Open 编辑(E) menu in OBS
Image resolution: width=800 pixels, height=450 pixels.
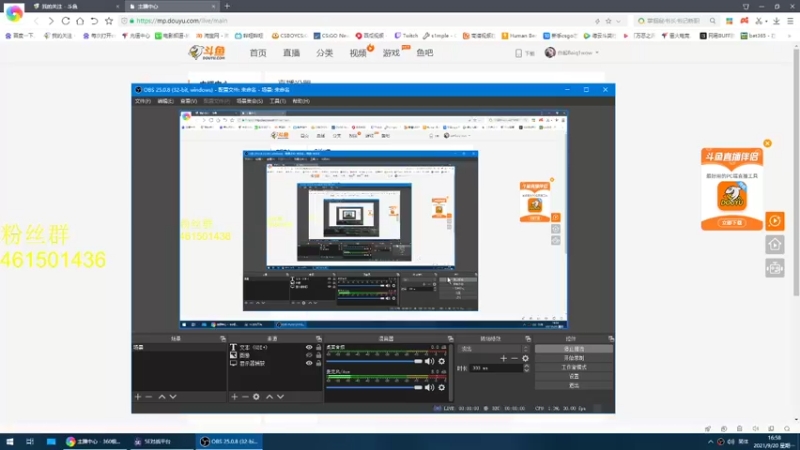[165, 101]
